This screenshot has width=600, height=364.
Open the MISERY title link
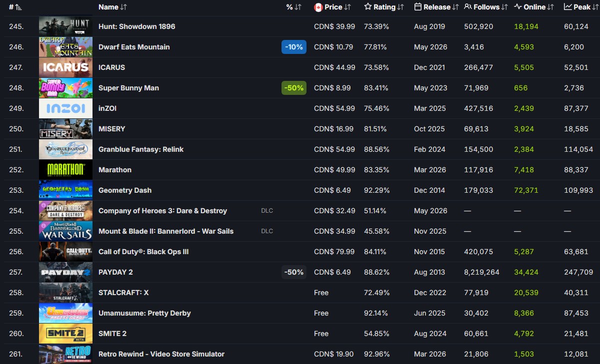pos(111,129)
